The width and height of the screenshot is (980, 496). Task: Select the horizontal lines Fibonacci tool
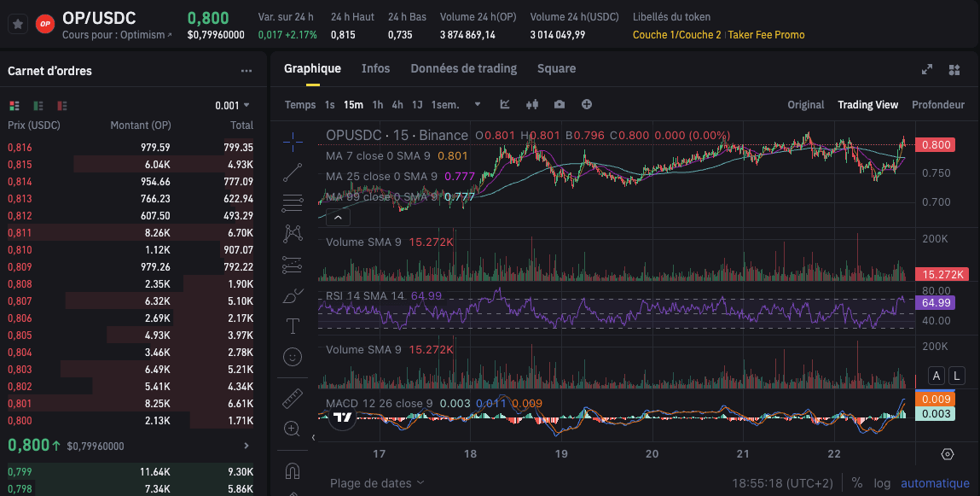coord(293,202)
